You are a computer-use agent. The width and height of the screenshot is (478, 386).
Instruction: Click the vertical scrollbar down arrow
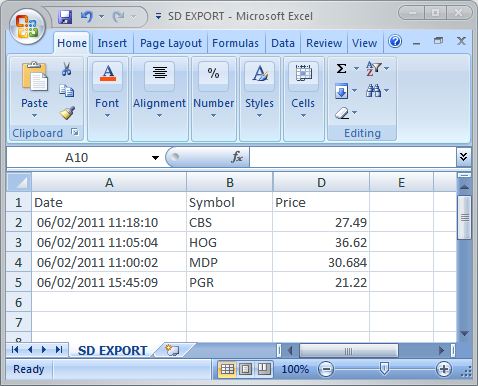[464, 333]
